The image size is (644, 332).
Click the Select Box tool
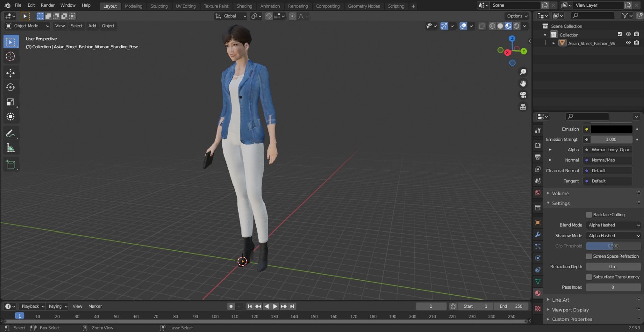(x=11, y=42)
